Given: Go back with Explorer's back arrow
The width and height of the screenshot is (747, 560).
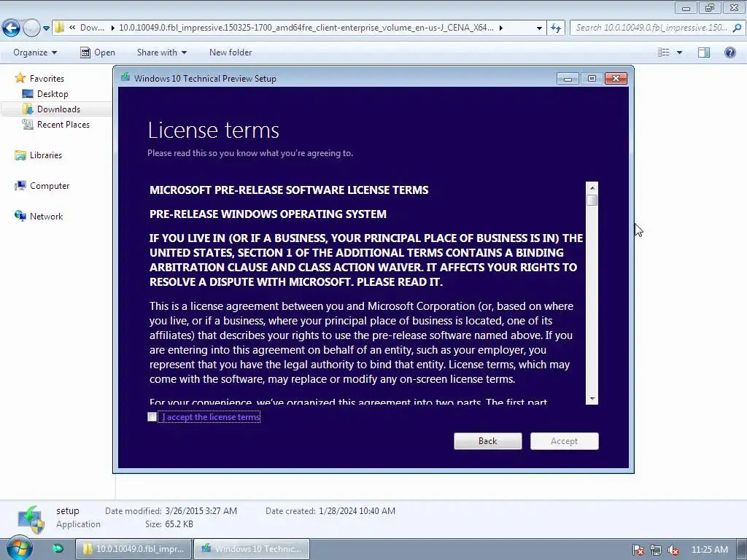Looking at the screenshot, I should click(12, 28).
